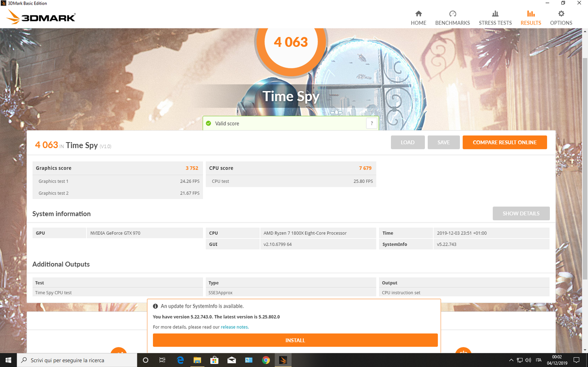The height and width of the screenshot is (367, 588).
Task: Click COMPARE RESULT ONLINE button
Action: 504,143
